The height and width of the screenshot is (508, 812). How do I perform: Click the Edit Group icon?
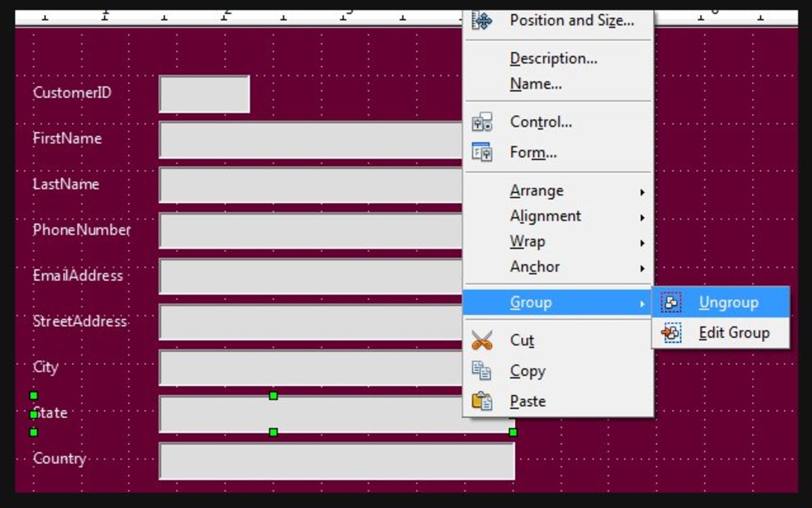pos(671,332)
